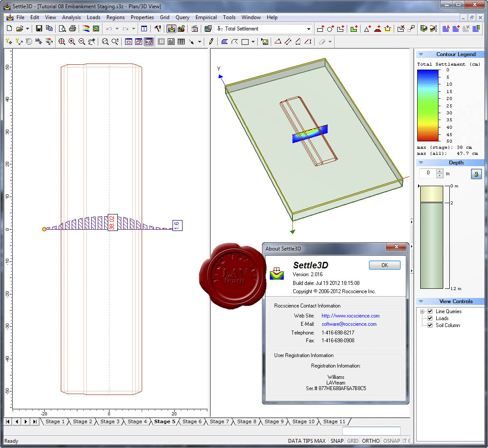Open the Total Settlement data type dropdown
Image resolution: width=488 pixels, height=448 pixels.
(309, 29)
